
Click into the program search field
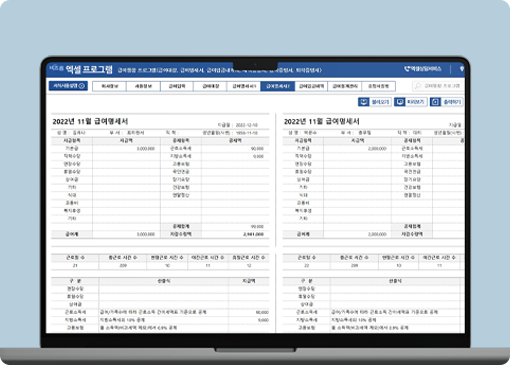438,86
